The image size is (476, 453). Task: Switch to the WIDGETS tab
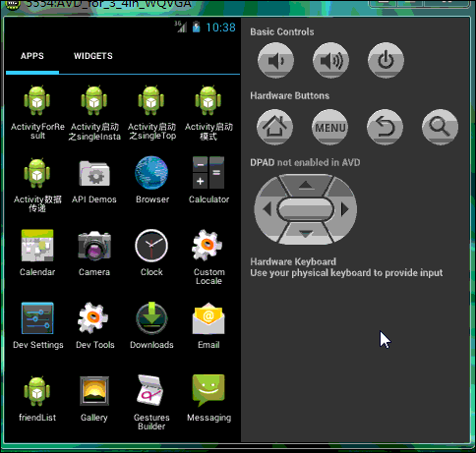point(93,56)
